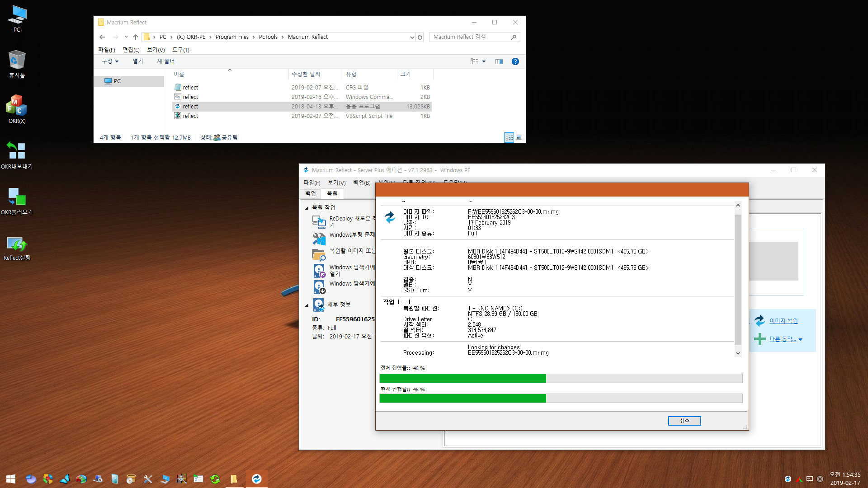Click the 전체 진행률 progress bar
The width and height of the screenshot is (868, 488).
point(561,378)
